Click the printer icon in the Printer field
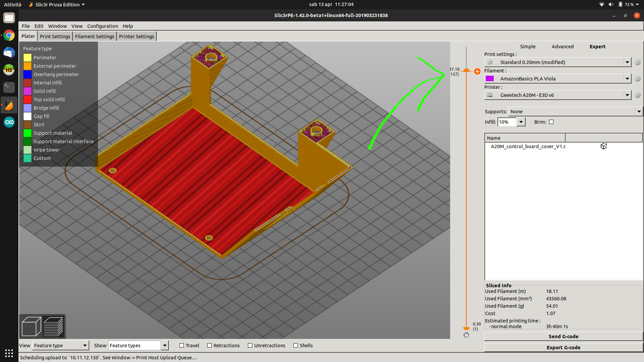The image size is (644, 362). (490, 95)
